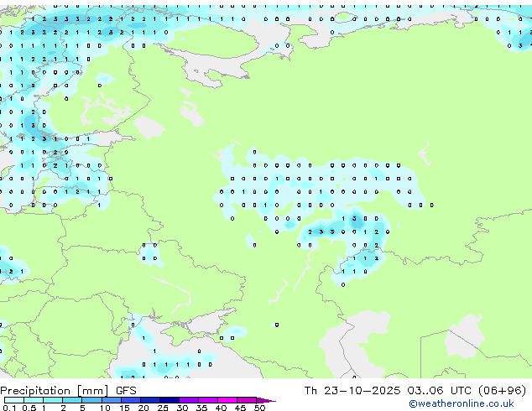Select legend scale label "15"

tap(124, 408)
